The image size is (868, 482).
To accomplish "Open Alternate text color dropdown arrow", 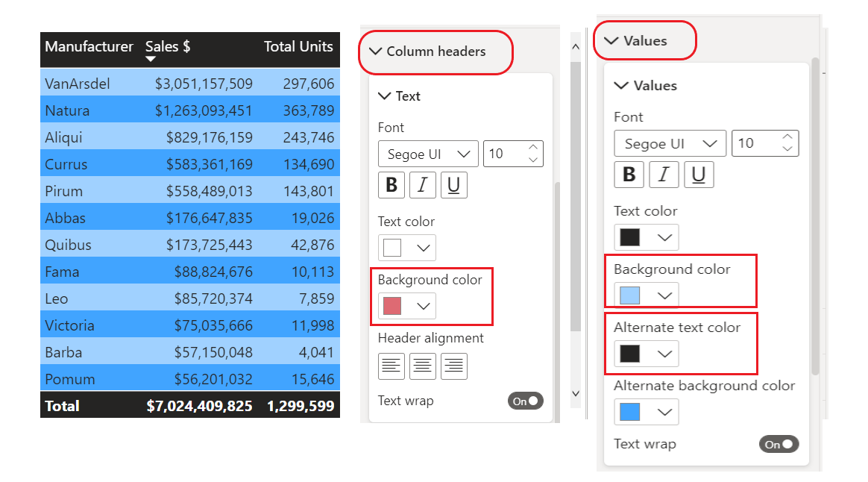I will (664, 354).
